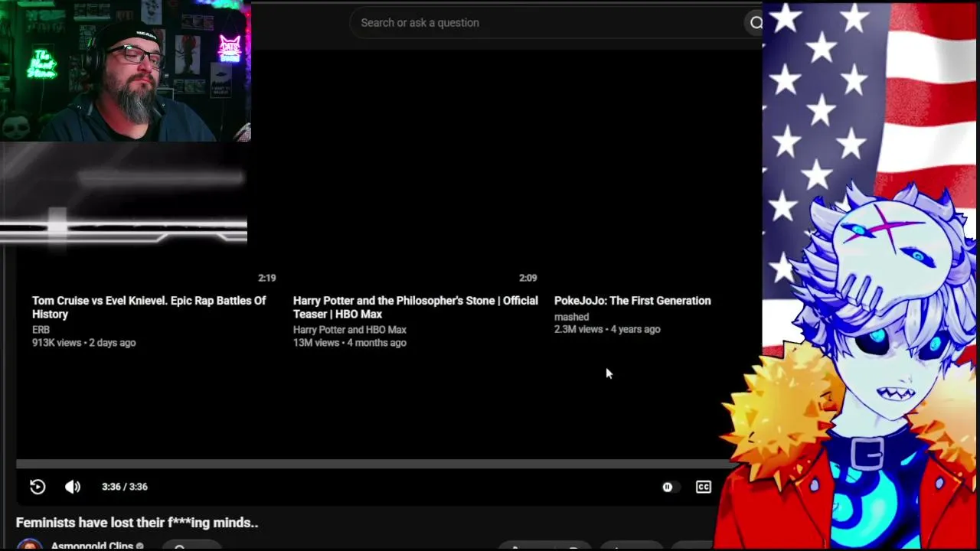Turn on closed captions with CC button

point(704,487)
